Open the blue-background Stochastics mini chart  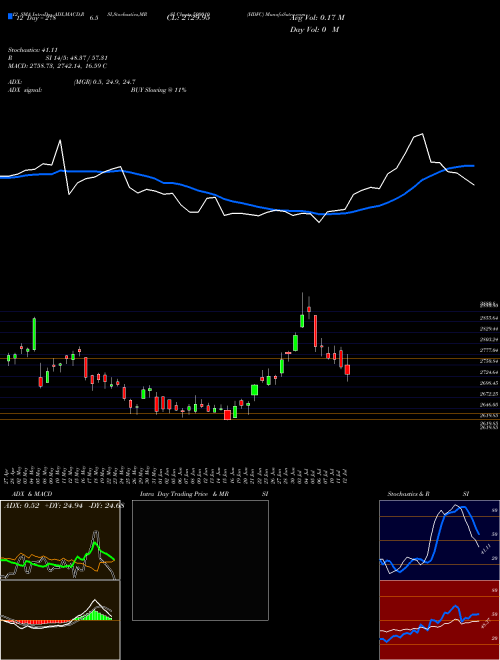pos(439,540)
